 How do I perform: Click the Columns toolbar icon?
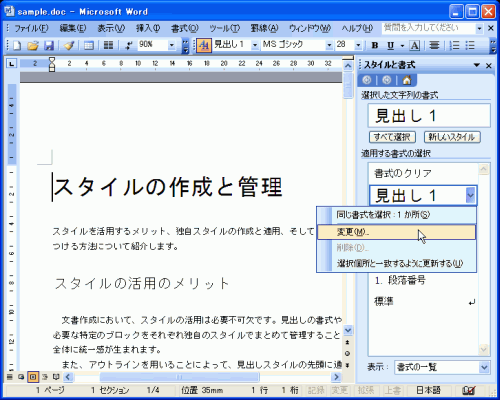click(x=108, y=45)
